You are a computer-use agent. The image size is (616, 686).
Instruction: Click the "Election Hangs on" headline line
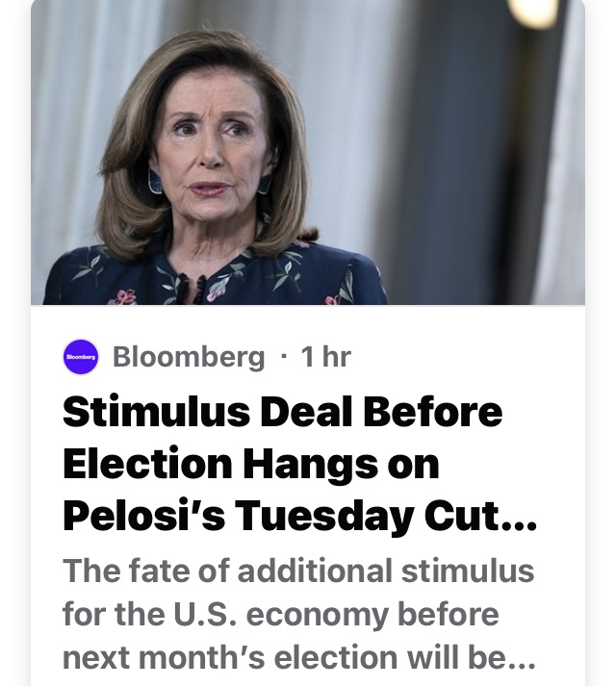click(x=250, y=465)
